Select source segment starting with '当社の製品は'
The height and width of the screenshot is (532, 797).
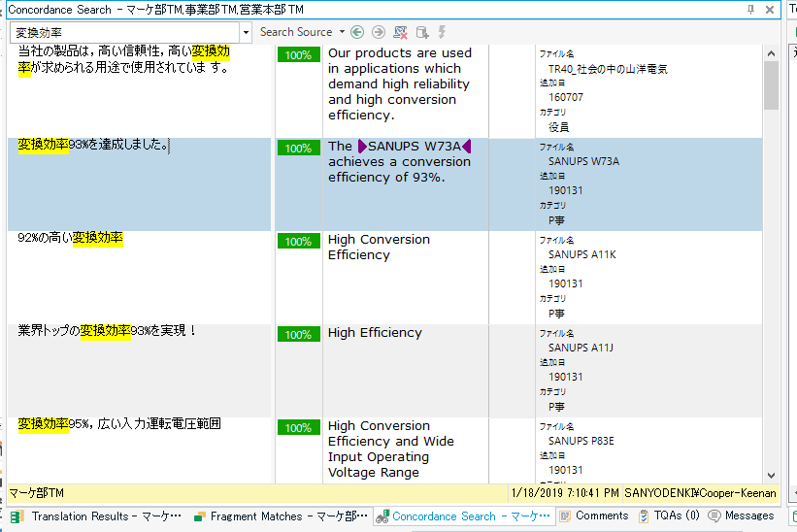point(124,59)
